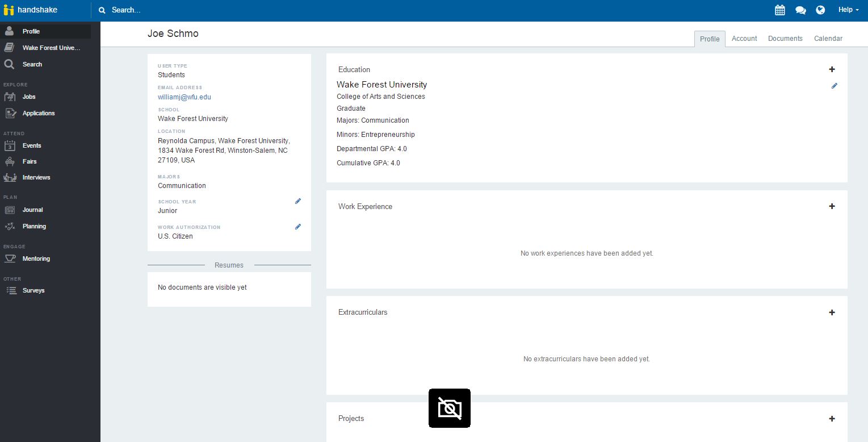Viewport: 868px width, 442px height.
Task: Click the Graduate education level text
Action: 351,109
